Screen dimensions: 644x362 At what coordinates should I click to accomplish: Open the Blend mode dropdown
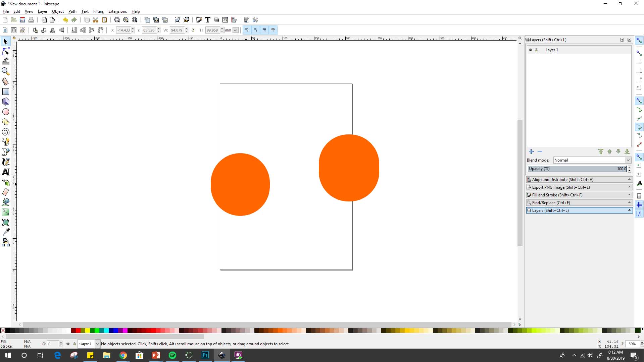[592, 160]
